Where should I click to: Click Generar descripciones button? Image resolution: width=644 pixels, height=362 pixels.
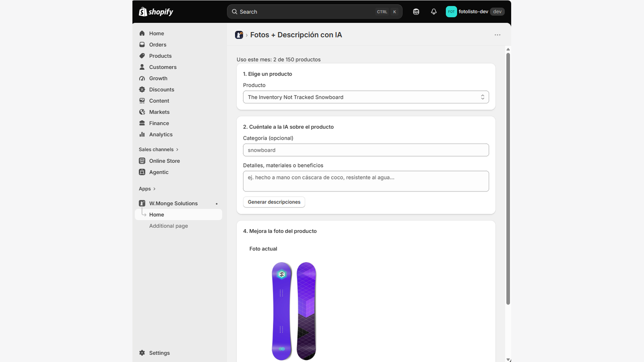pyautogui.click(x=274, y=202)
